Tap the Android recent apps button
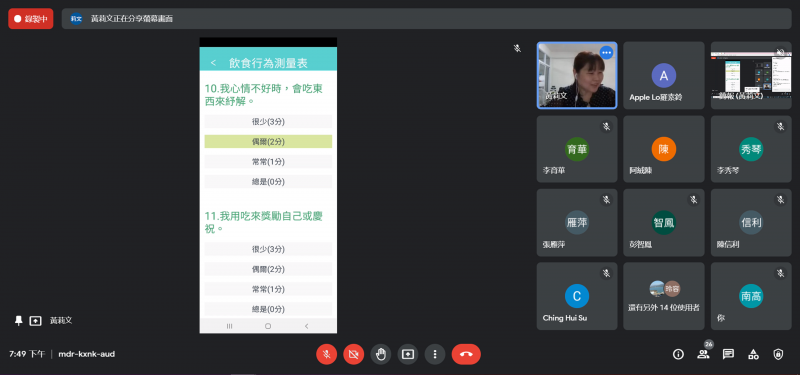The width and height of the screenshot is (800, 375). pyautogui.click(x=230, y=326)
